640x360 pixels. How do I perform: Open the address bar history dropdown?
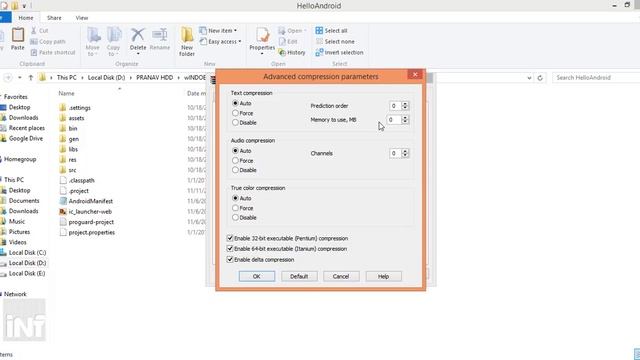pyautogui.click(x=529, y=78)
